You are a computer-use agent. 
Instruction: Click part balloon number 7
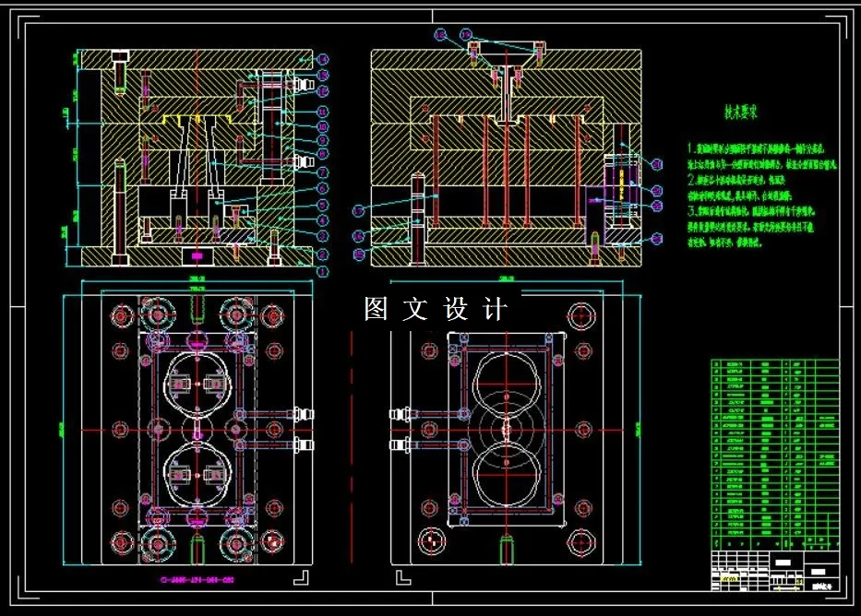[323, 173]
